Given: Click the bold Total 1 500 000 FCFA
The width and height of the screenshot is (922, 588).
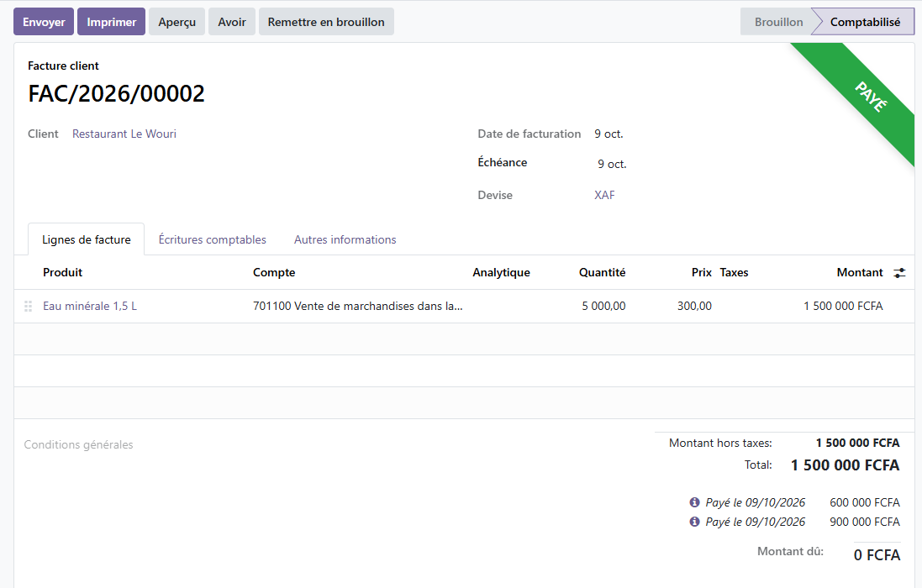Looking at the screenshot, I should 845,465.
